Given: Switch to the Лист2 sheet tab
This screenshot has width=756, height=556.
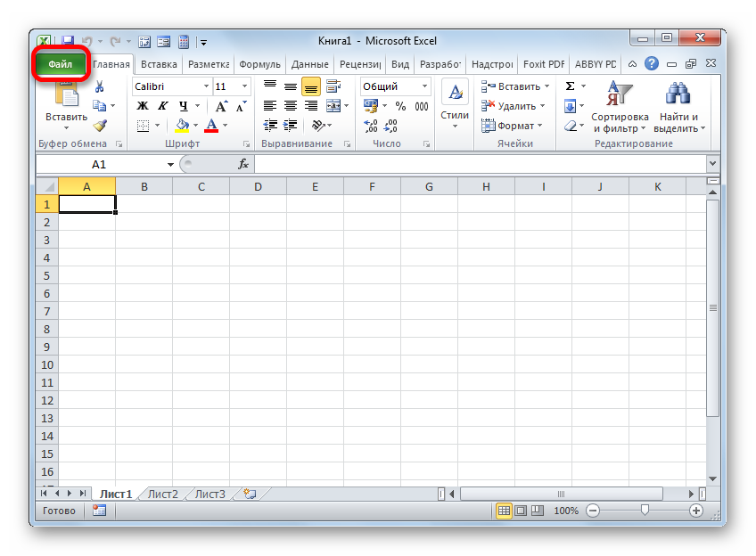Looking at the screenshot, I should coord(162,494).
